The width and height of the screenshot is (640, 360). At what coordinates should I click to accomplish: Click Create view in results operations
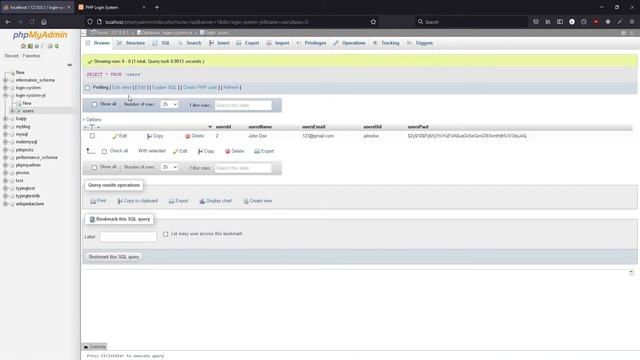pos(258,201)
